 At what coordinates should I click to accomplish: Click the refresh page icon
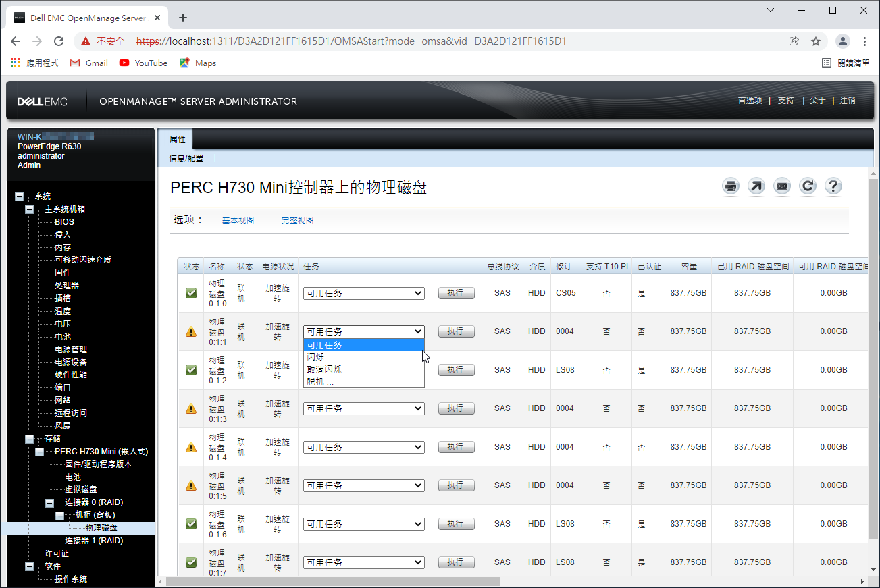point(808,186)
